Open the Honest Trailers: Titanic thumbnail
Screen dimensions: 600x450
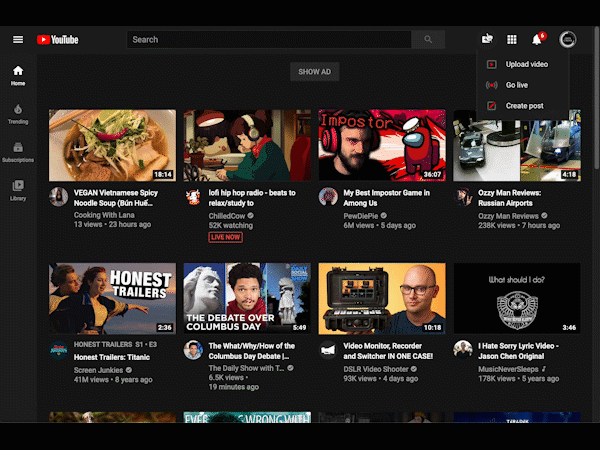coord(112,298)
